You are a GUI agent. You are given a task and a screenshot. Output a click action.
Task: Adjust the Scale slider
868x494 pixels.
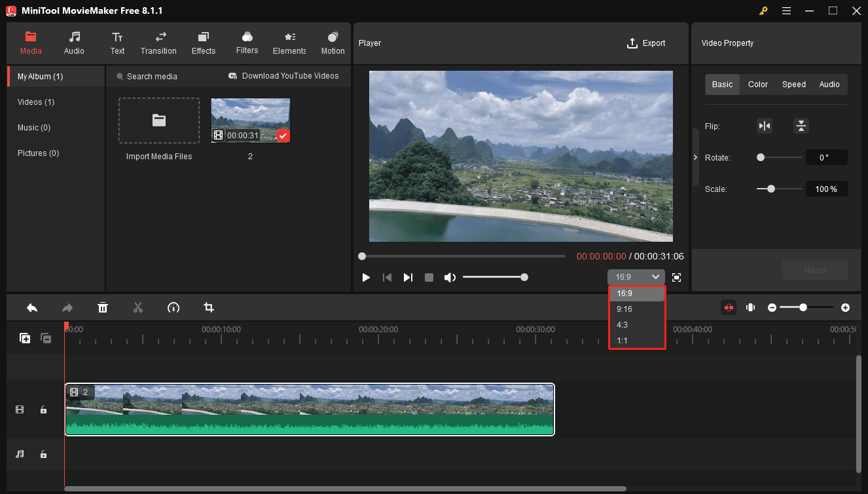[x=779, y=189]
